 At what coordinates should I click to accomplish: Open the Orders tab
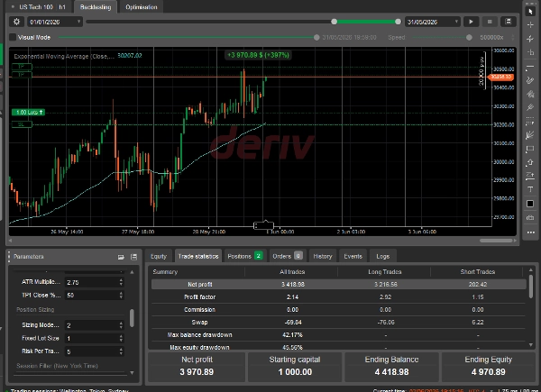click(288, 256)
